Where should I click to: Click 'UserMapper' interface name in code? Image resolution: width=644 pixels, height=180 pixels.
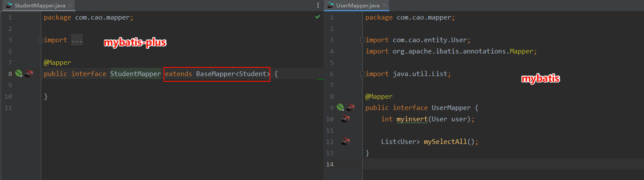coord(451,108)
